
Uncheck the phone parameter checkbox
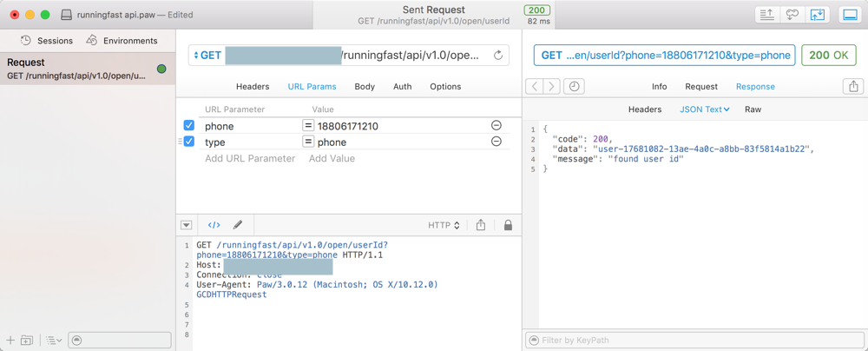click(189, 126)
